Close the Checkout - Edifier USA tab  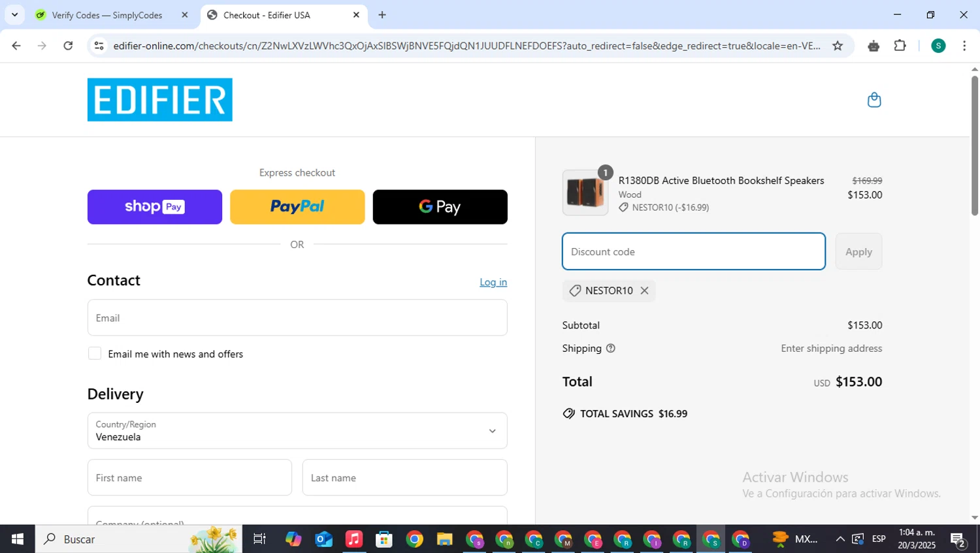click(x=356, y=15)
